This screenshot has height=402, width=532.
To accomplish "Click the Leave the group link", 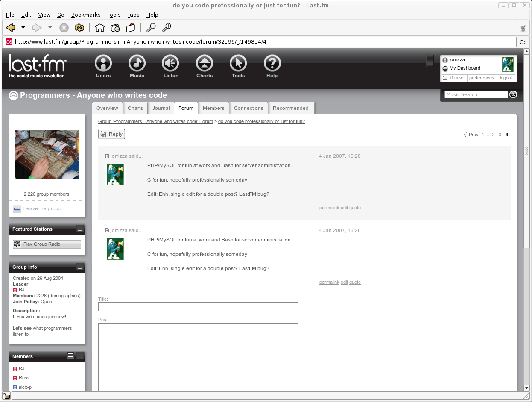I will pyautogui.click(x=42, y=208).
